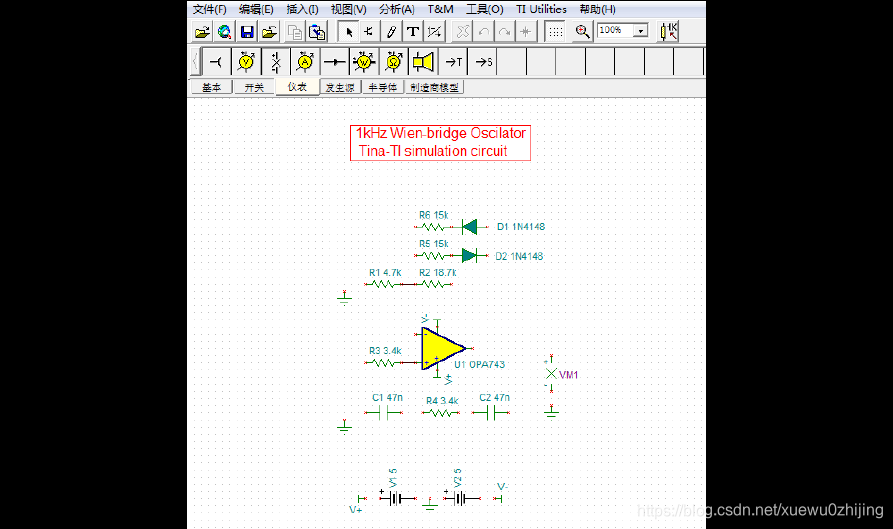Click the arrow T component icon
This screenshot has width=893, height=529.
453,61
